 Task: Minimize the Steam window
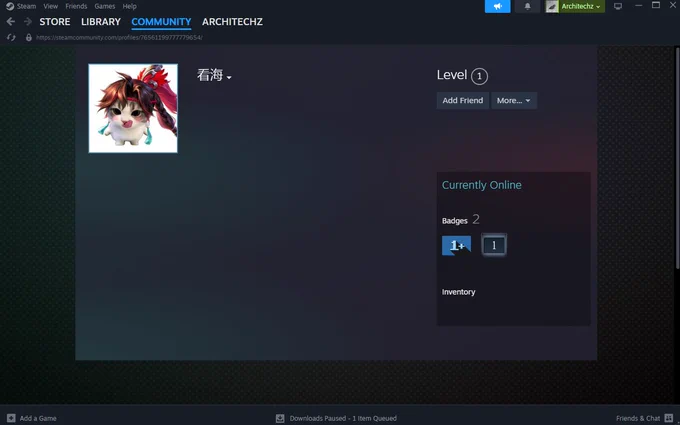[638, 6]
